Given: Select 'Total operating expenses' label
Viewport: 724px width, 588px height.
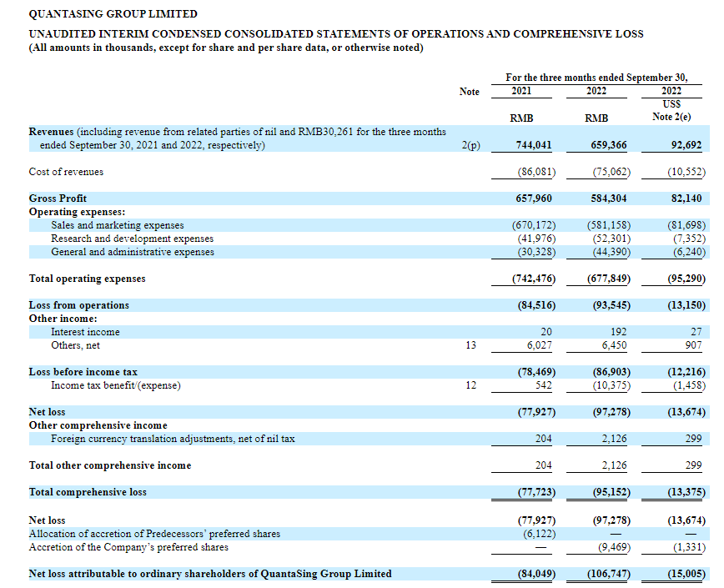Looking at the screenshot, I should pos(87,279).
